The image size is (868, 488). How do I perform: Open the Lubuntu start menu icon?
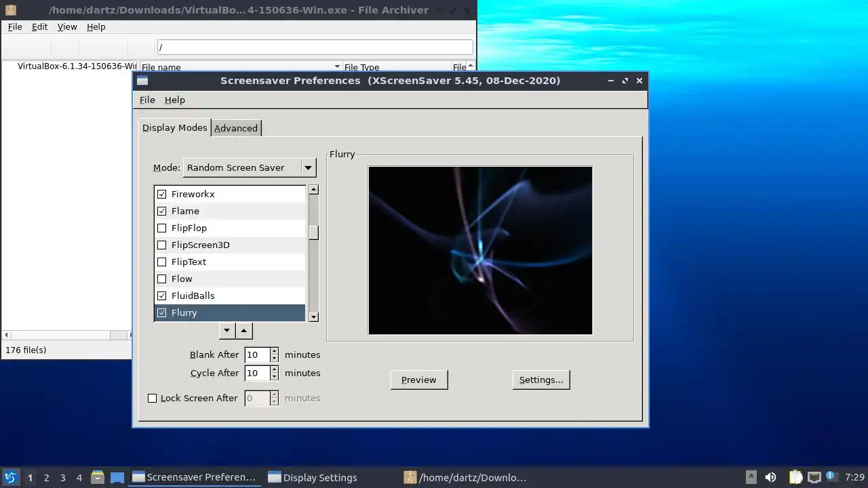pyautogui.click(x=10, y=477)
